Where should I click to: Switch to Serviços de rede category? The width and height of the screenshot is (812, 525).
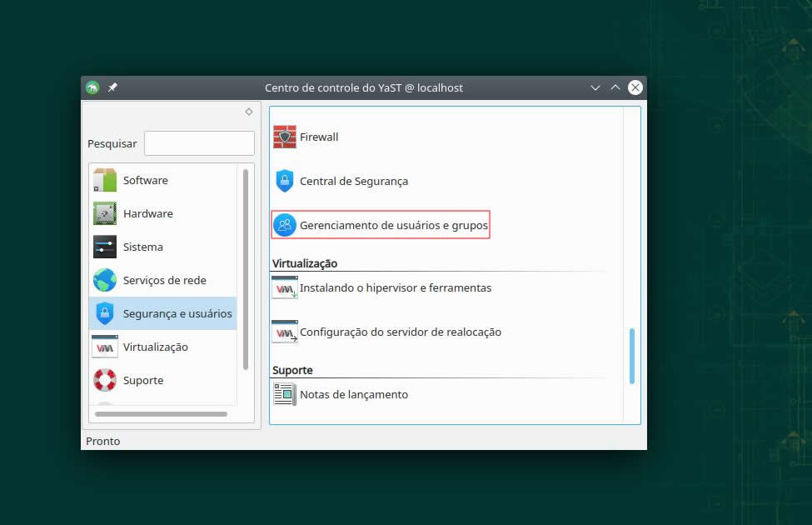[x=164, y=280]
